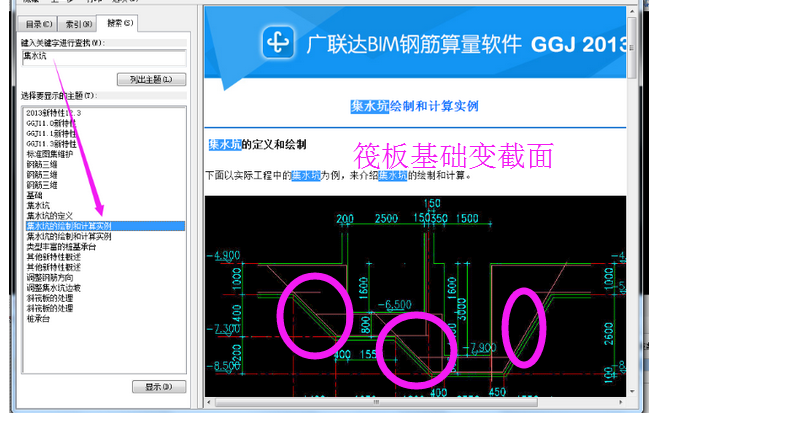The height and width of the screenshot is (426, 785).
Task: Click the 列出主题(L) button
Action: (151, 79)
